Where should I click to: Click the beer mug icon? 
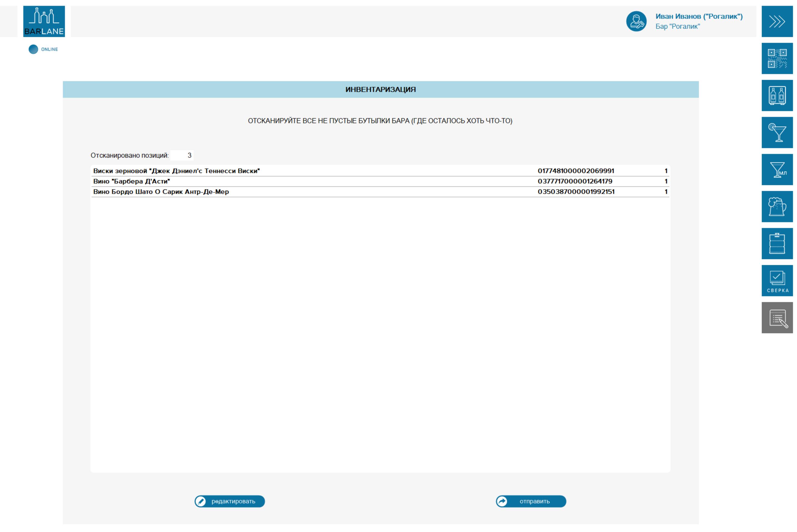pos(777,206)
